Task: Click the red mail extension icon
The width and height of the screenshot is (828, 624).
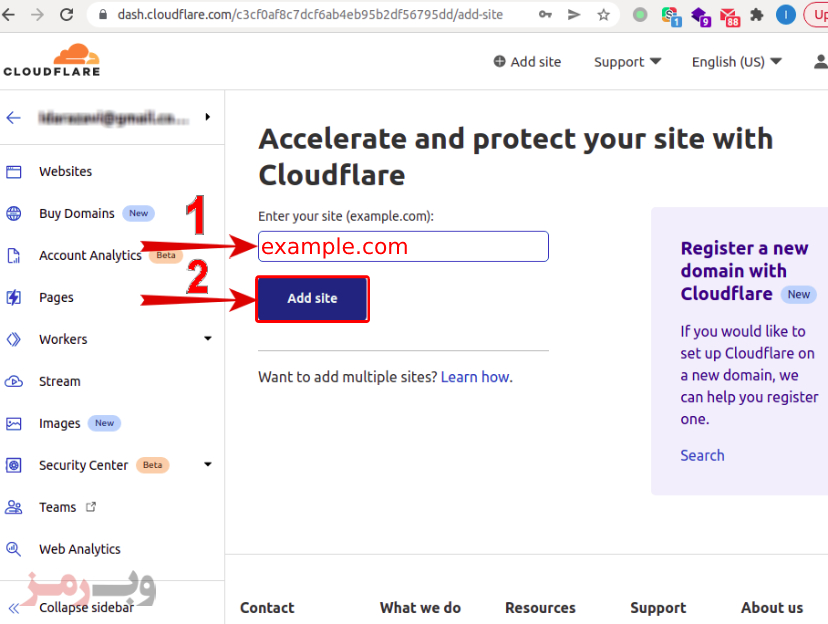Action: coord(729,17)
